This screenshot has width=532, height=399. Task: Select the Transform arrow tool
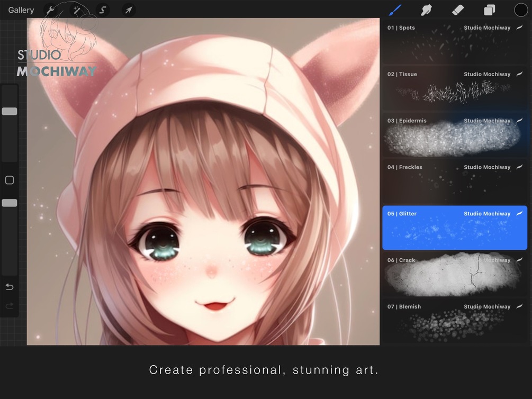pyautogui.click(x=128, y=10)
